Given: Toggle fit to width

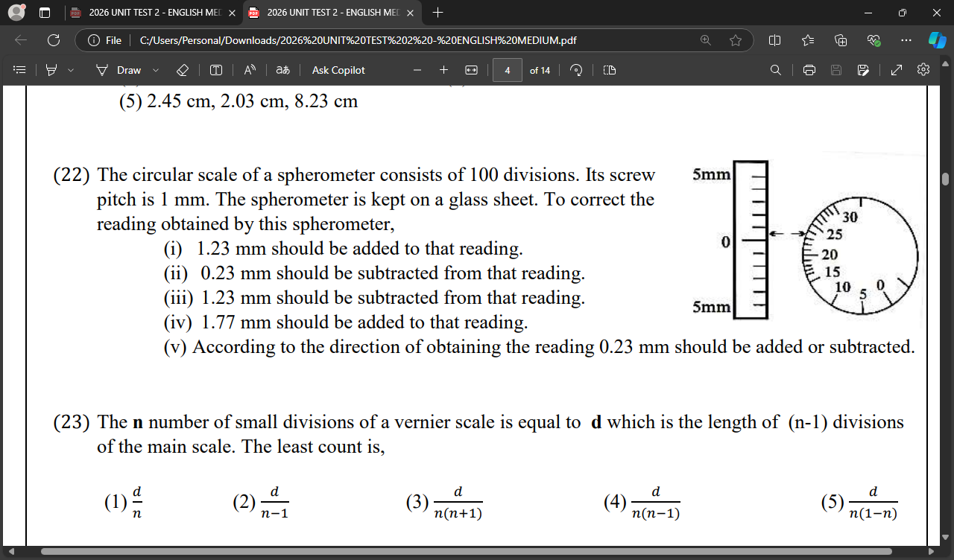Looking at the screenshot, I should coord(471,70).
